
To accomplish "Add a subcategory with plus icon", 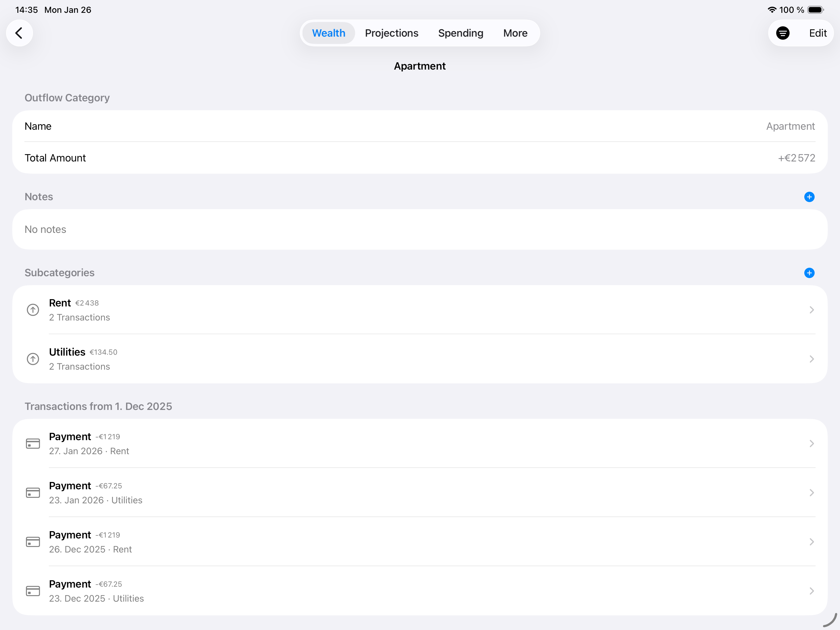I will [x=809, y=273].
